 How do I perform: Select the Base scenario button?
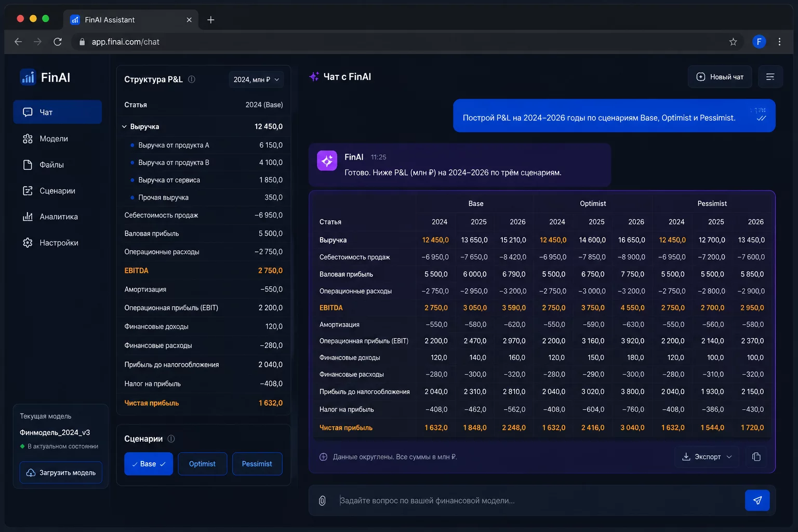[x=149, y=464]
